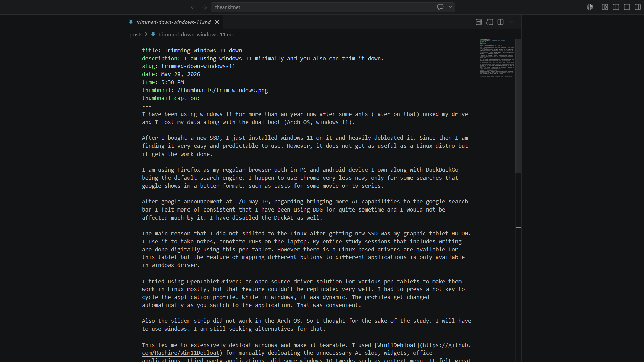Click the slug value trimmed-down-windows-11

198,66
